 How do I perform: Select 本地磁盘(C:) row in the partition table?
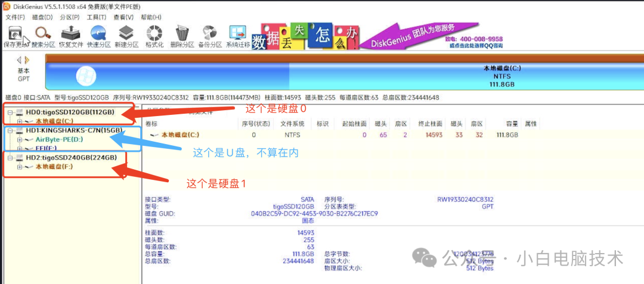342,135
